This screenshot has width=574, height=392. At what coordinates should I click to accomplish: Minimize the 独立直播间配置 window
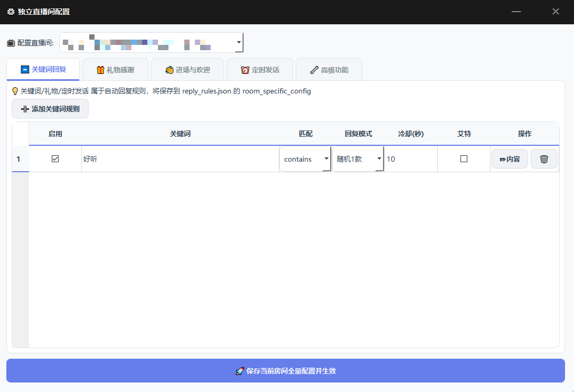tap(516, 12)
